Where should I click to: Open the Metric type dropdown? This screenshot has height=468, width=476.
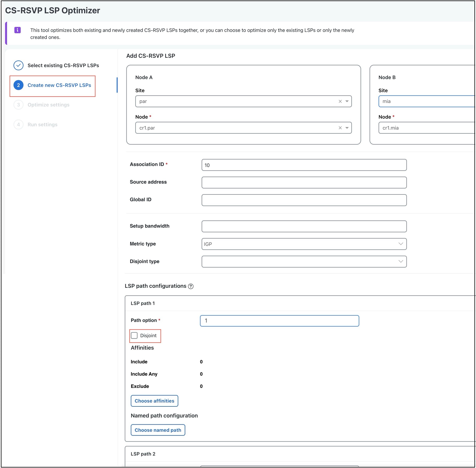[x=304, y=244]
